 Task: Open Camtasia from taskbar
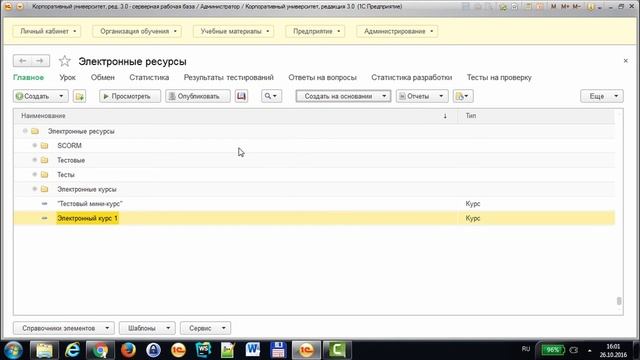pyautogui.click(x=337, y=350)
